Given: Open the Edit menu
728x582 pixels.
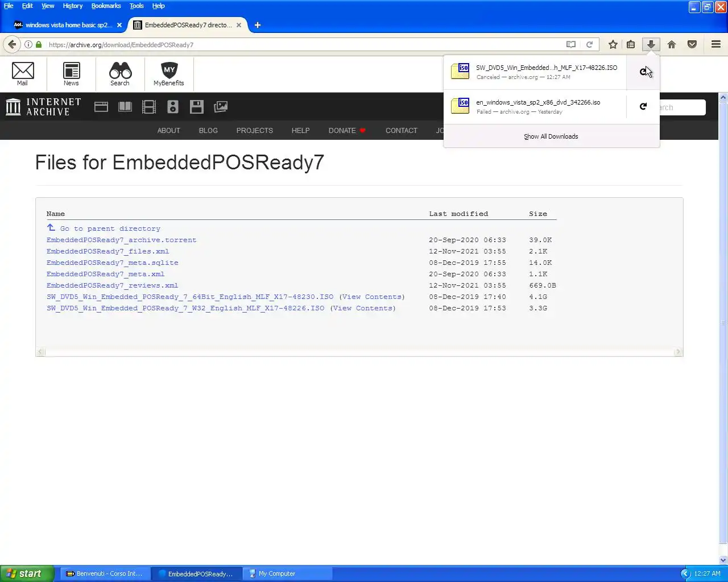Looking at the screenshot, I should (x=27, y=6).
